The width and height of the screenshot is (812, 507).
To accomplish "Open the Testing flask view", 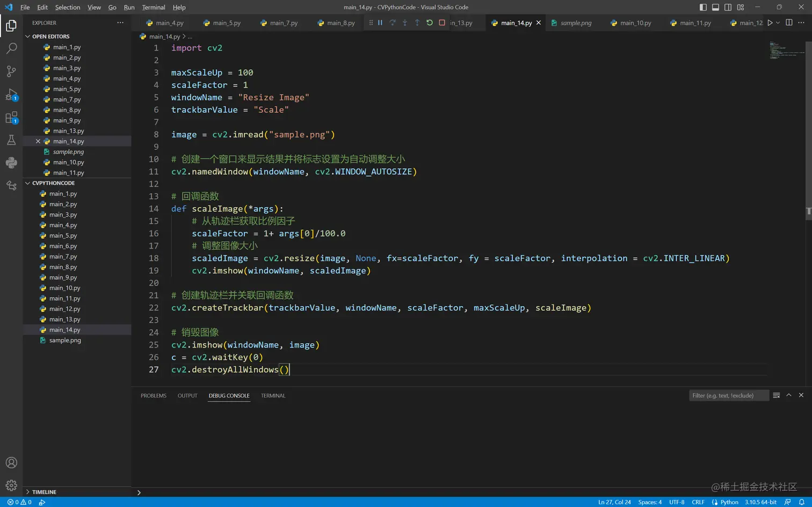I will tap(11, 140).
